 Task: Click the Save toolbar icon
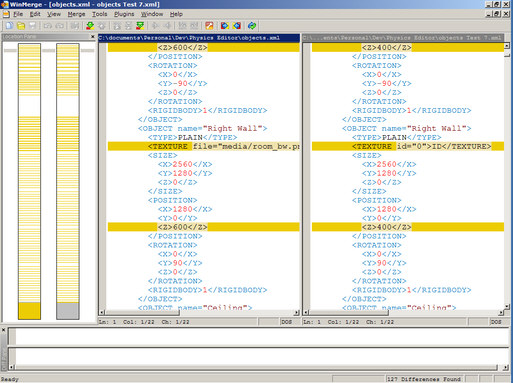pyautogui.click(x=32, y=26)
